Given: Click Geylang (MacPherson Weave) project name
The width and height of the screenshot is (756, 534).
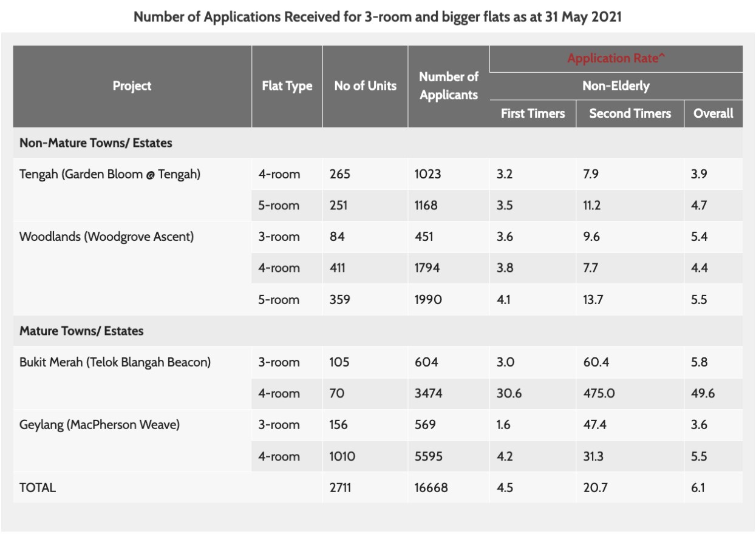Looking at the screenshot, I should click(x=100, y=425).
